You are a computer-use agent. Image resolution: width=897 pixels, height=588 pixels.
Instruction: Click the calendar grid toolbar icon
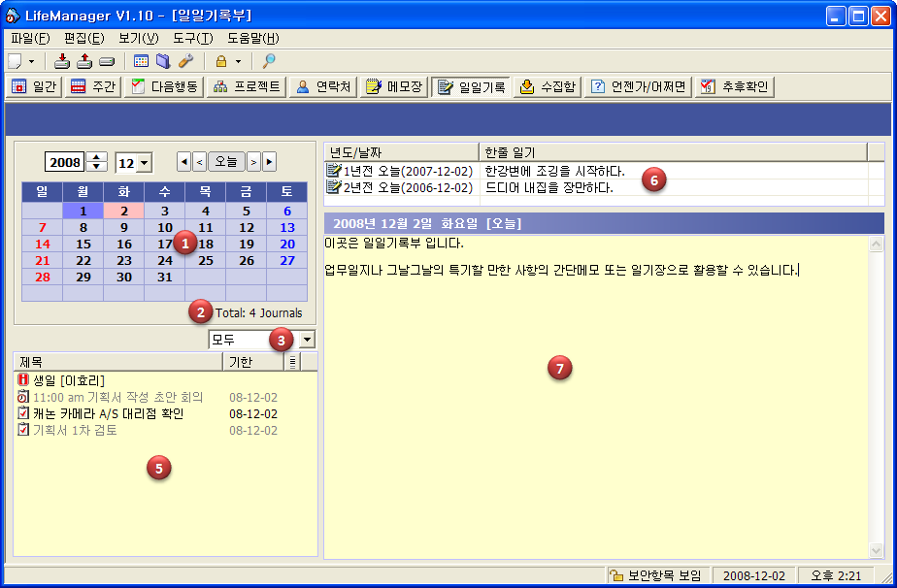[141, 61]
